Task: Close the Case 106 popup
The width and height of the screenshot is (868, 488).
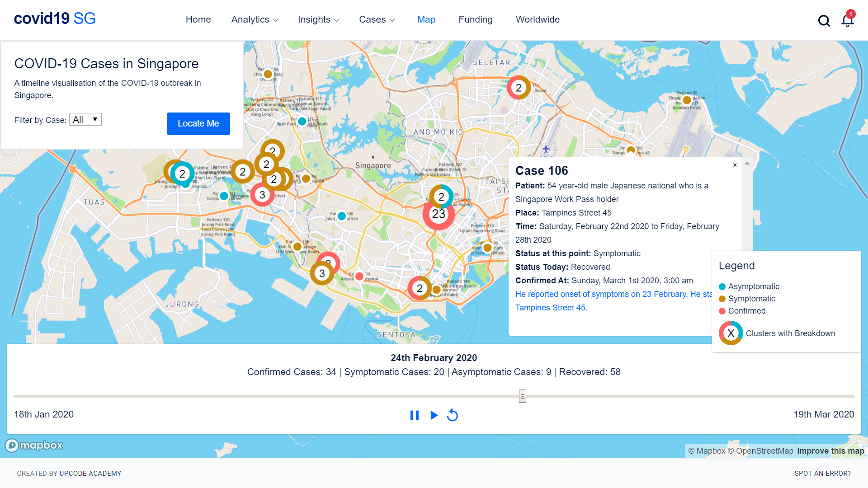Action: pos(735,165)
